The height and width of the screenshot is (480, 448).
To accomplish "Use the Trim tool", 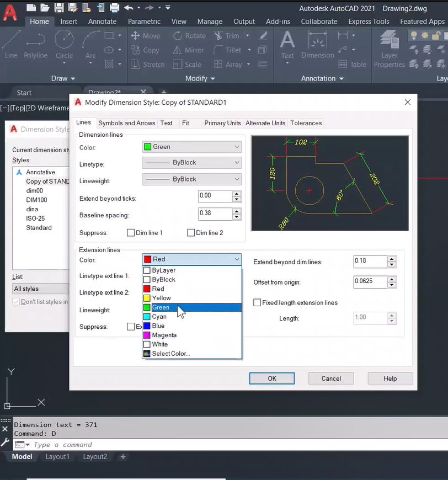I will (x=227, y=36).
